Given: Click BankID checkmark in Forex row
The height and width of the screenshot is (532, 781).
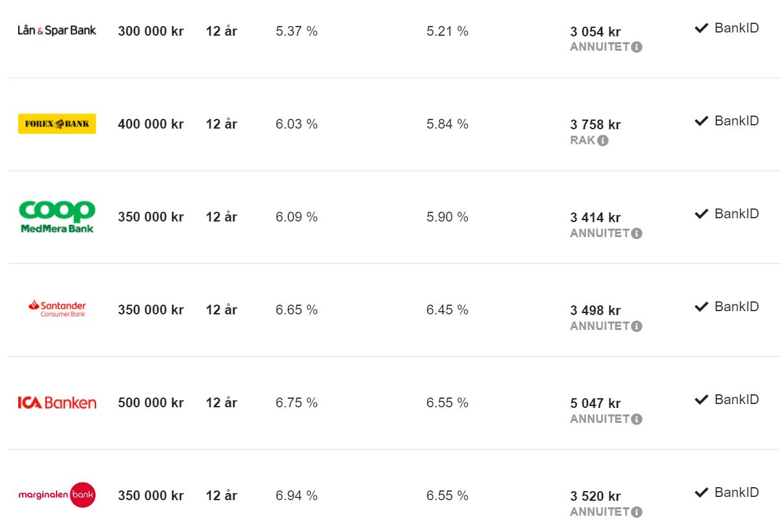Looking at the screenshot, I should click(701, 121).
